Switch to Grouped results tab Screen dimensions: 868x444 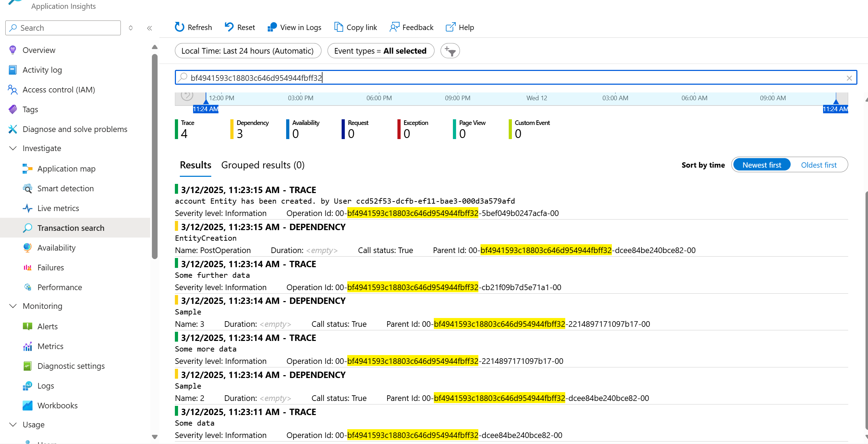[263, 165]
